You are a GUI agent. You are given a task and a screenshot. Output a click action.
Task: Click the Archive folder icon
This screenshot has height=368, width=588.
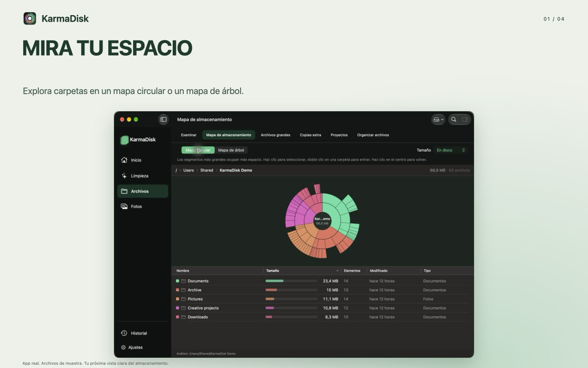click(x=184, y=290)
